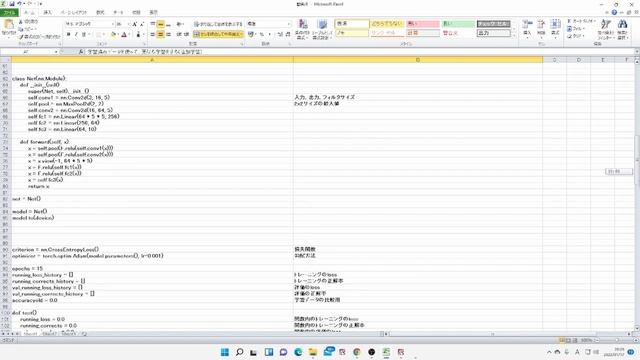This screenshot has width=640, height=360.
Task: Click the insert function fx icon
Action: point(81,52)
